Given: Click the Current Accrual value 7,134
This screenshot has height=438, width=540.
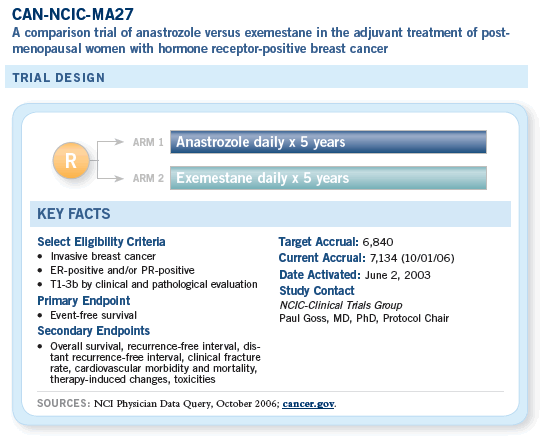Looking at the screenshot, I should pos(383,258).
